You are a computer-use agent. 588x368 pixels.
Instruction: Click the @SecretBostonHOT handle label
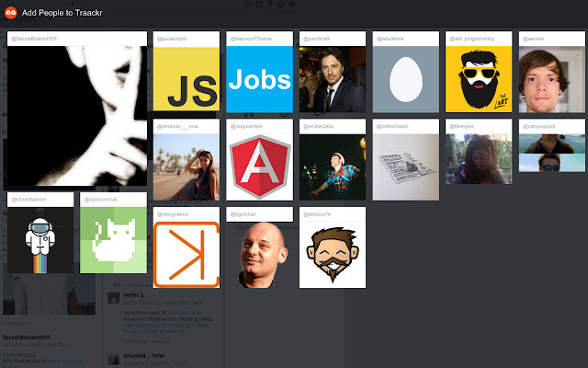pos(34,39)
